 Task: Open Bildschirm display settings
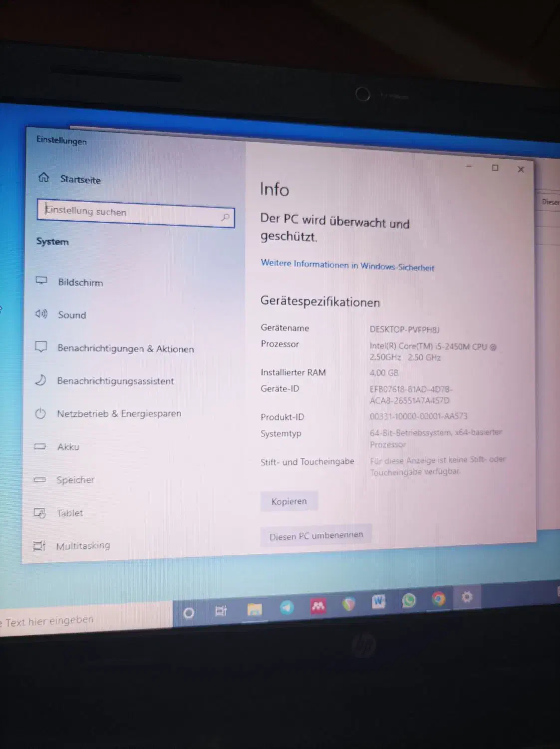[80, 282]
